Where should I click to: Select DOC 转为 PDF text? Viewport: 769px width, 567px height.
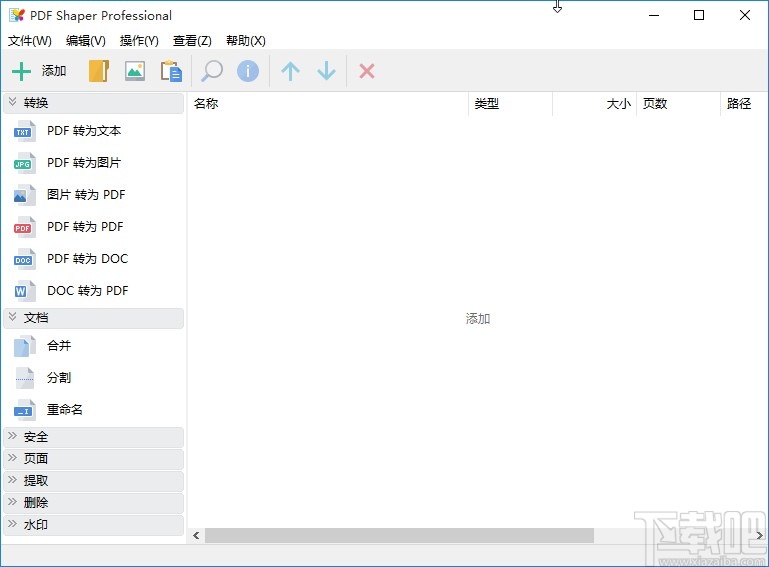pyautogui.click(x=88, y=290)
